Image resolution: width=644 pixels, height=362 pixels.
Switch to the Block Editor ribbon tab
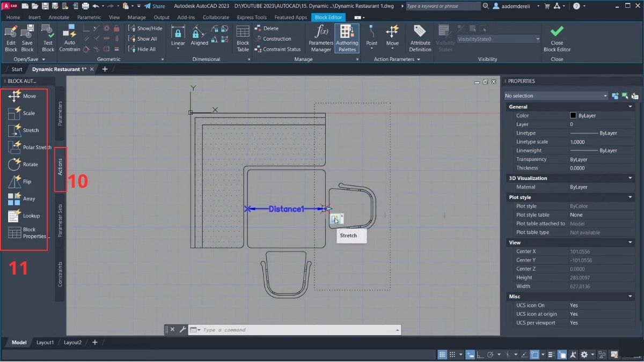(x=328, y=17)
